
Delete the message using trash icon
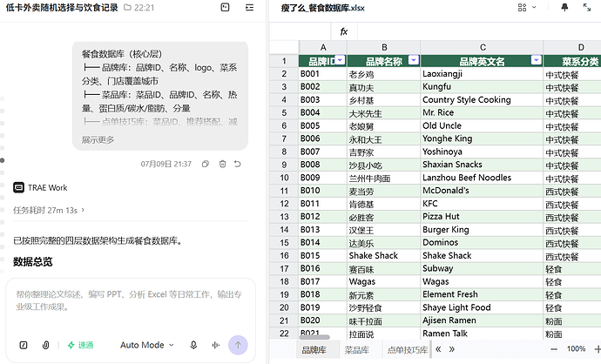pos(222,164)
